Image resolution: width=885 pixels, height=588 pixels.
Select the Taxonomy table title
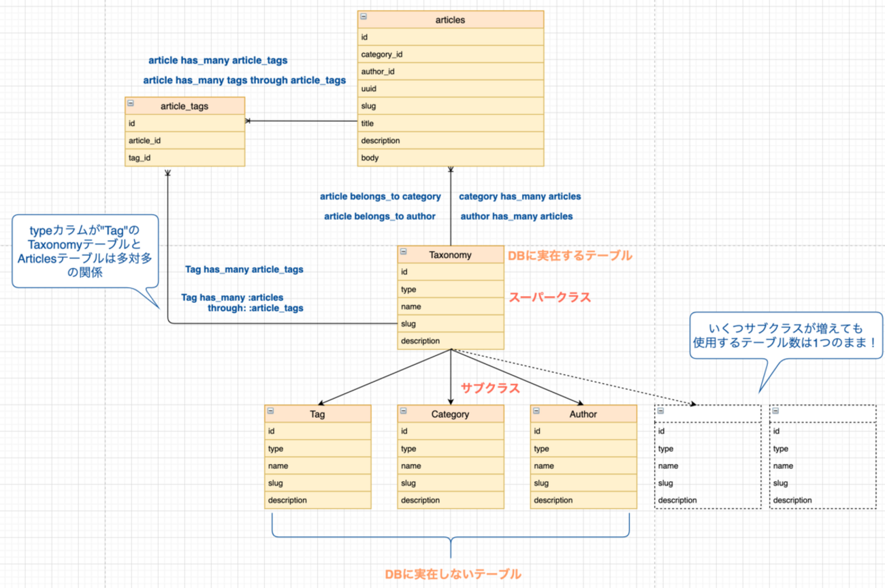[450, 255]
